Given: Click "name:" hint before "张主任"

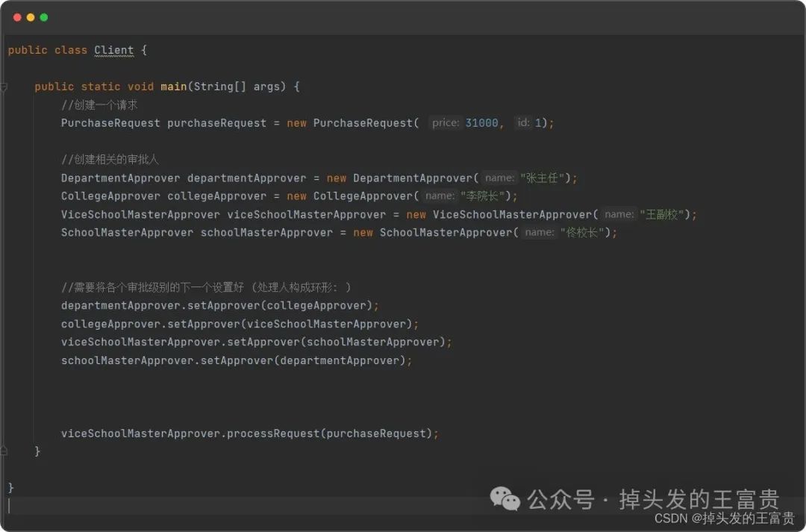Looking at the screenshot, I should tap(499, 178).
